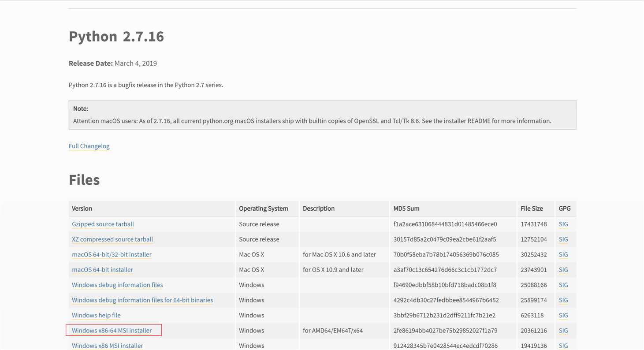644x350 pixels.
Task: Click description 'for AMD64/EM64T/x64'
Action: [333, 331]
